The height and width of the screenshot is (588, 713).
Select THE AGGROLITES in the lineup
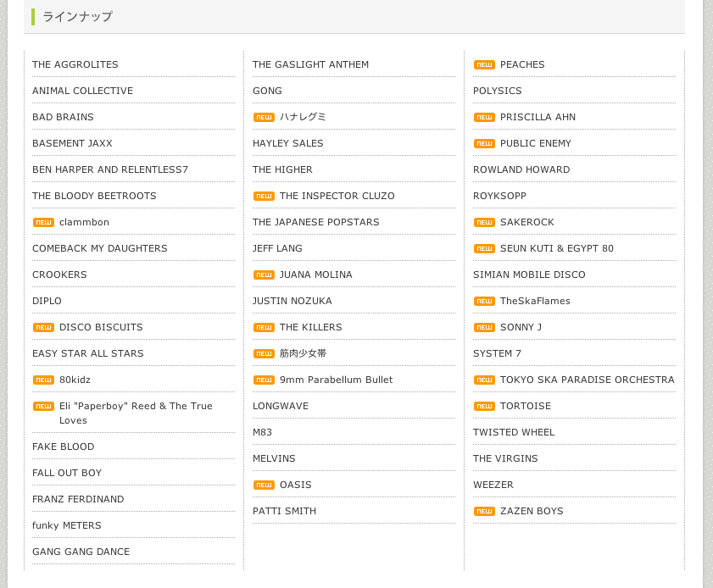coord(75,64)
